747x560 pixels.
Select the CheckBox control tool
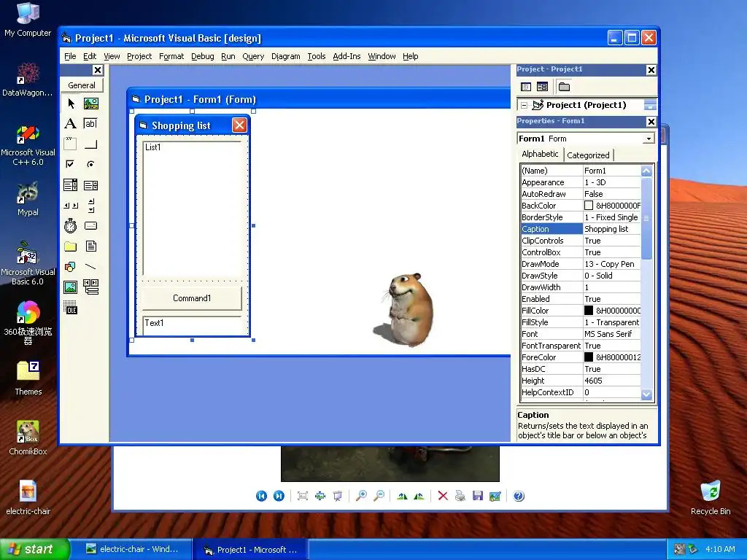pos(71,164)
